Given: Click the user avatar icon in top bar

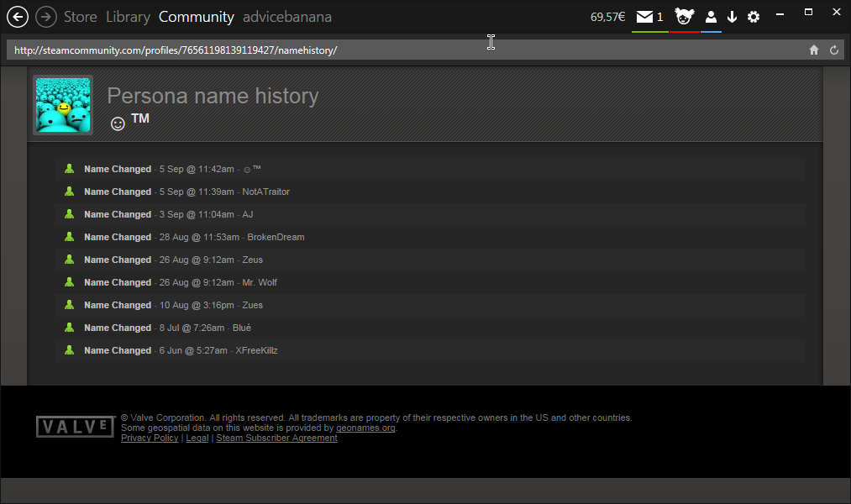Looking at the screenshot, I should click(x=685, y=17).
